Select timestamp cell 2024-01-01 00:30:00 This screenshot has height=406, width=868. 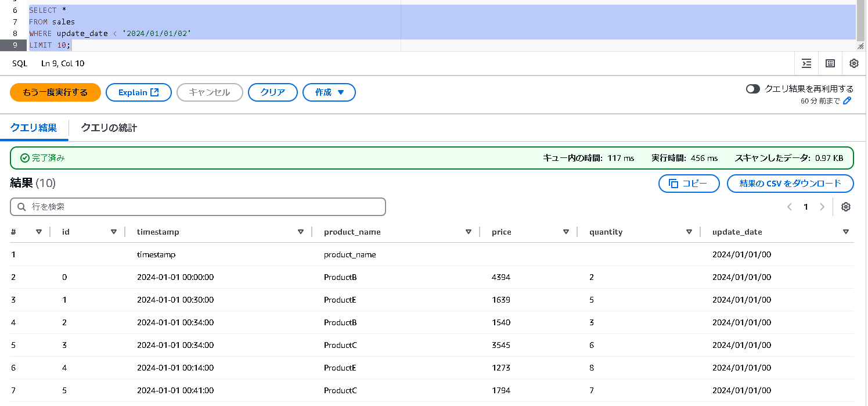[175, 300]
